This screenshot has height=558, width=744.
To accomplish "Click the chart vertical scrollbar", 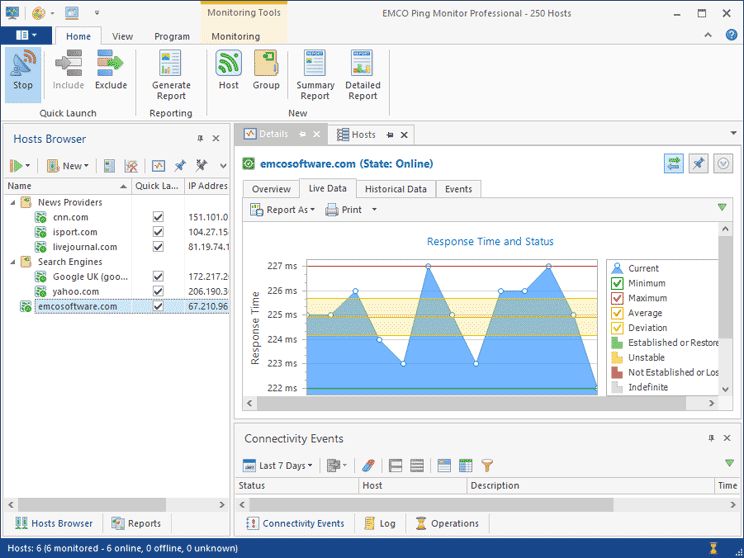I will pyautogui.click(x=725, y=287).
